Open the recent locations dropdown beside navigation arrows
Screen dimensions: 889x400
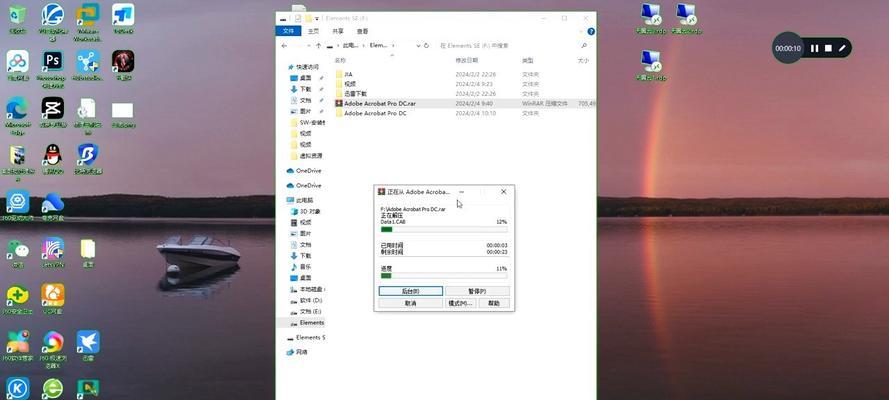(x=309, y=45)
